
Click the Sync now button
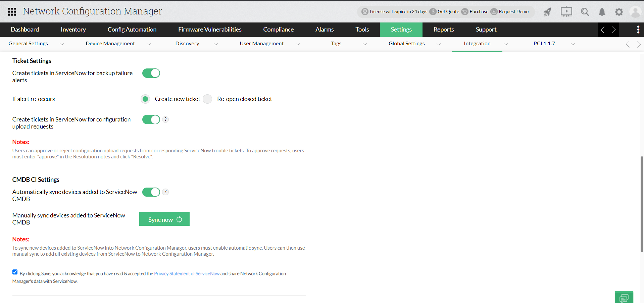[x=164, y=219]
